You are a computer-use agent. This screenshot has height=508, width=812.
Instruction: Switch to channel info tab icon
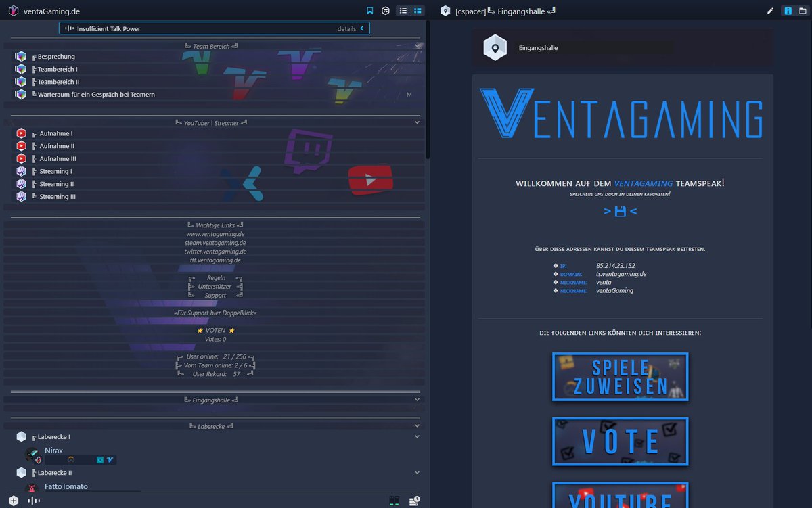pyautogui.click(x=788, y=11)
